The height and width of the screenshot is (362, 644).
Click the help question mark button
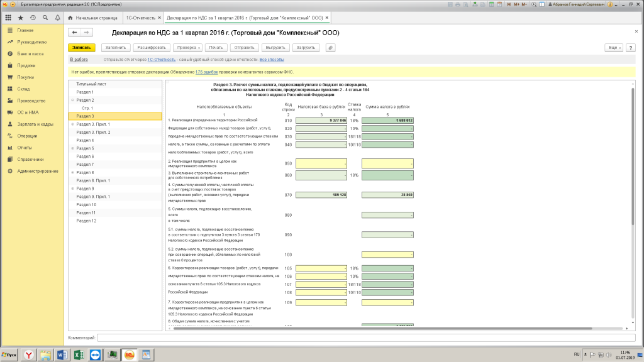point(630,48)
